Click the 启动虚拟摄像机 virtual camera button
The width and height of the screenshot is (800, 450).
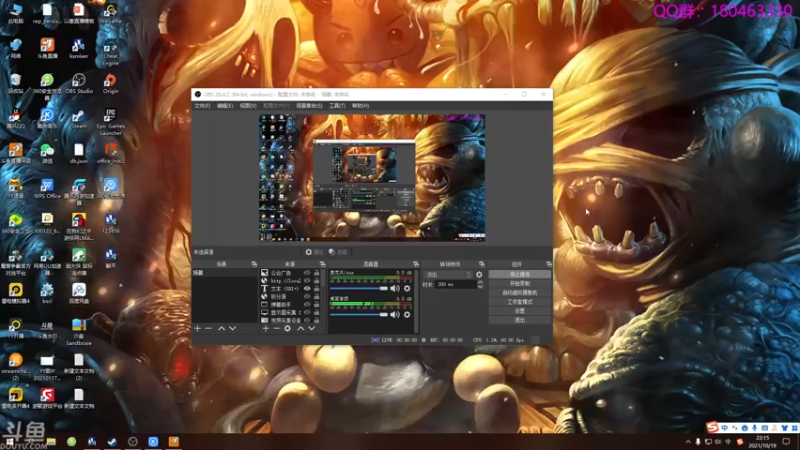click(x=519, y=293)
